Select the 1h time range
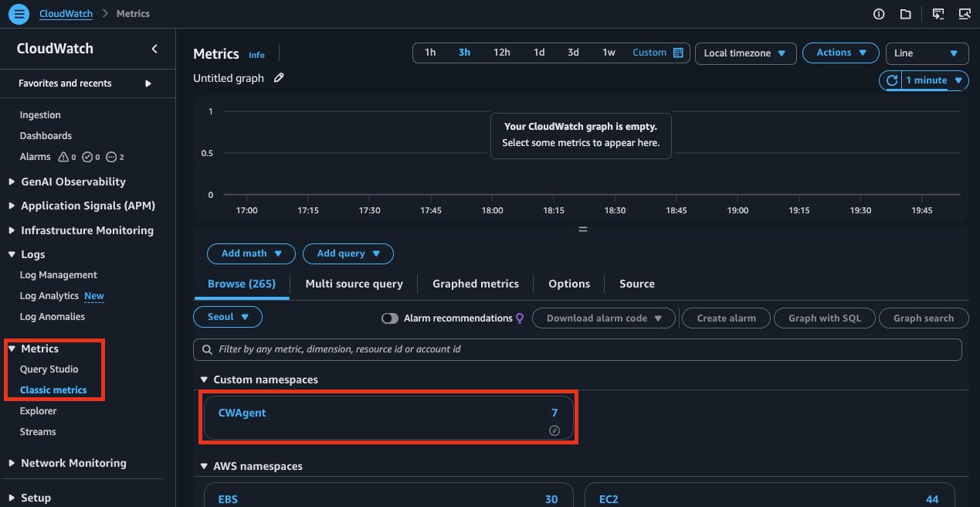This screenshot has width=980, height=507. click(x=430, y=53)
